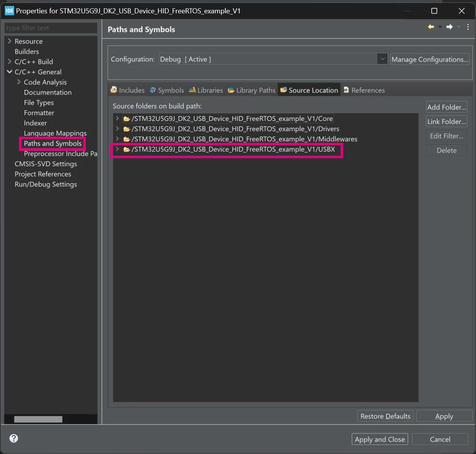The image size is (476, 454).
Task: Click the help question mark icon
Action: point(14,438)
